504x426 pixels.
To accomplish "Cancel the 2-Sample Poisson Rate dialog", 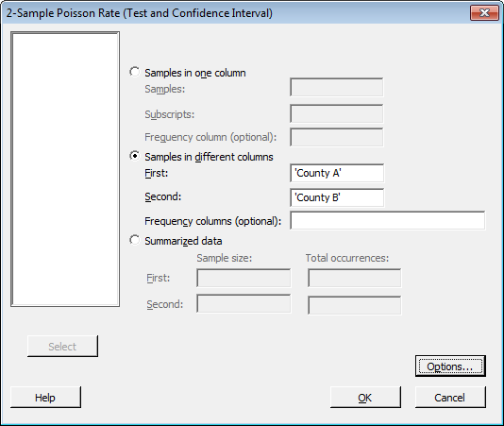I will coord(450,398).
